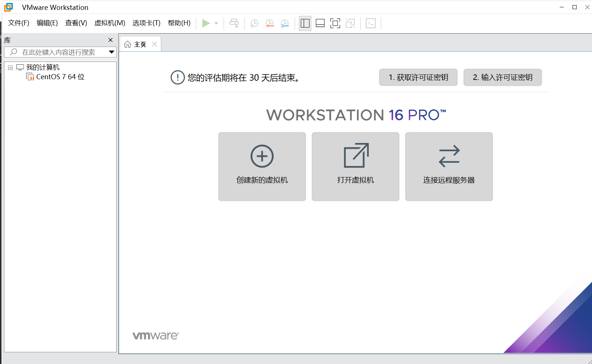Minimize the VMware Workstation window
Image resolution: width=592 pixels, height=364 pixels.
[562, 7]
